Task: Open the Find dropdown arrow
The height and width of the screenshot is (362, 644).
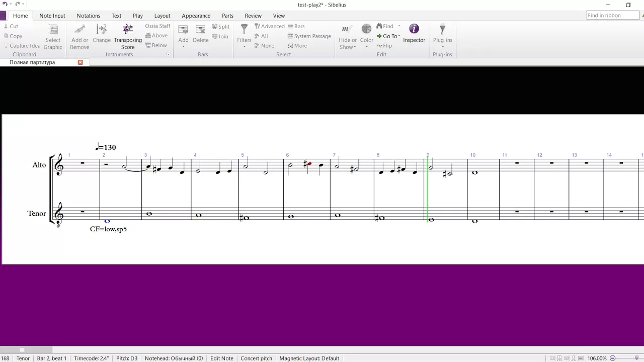Action: click(x=399, y=26)
